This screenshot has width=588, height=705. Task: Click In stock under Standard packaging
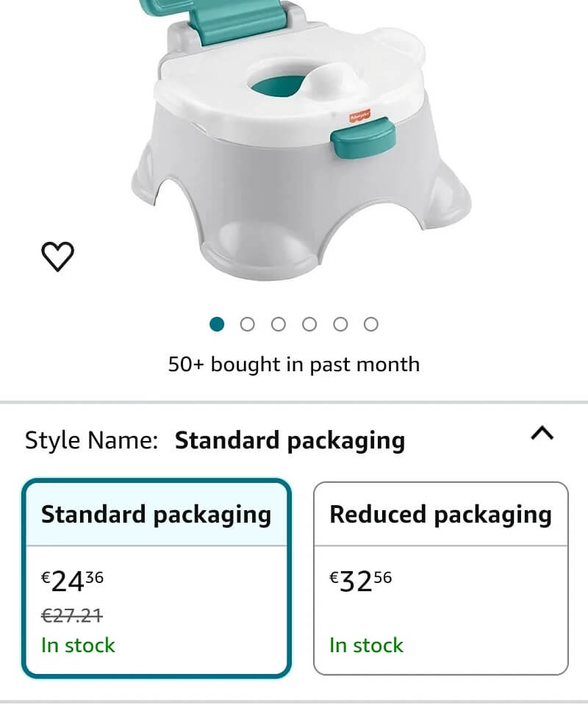[x=78, y=645]
